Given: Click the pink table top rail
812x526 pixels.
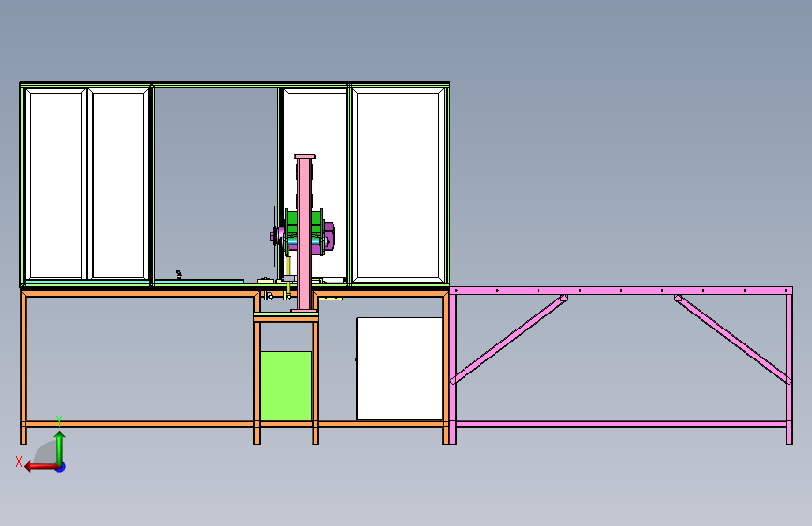Looking at the screenshot, I should pyautogui.click(x=621, y=291).
